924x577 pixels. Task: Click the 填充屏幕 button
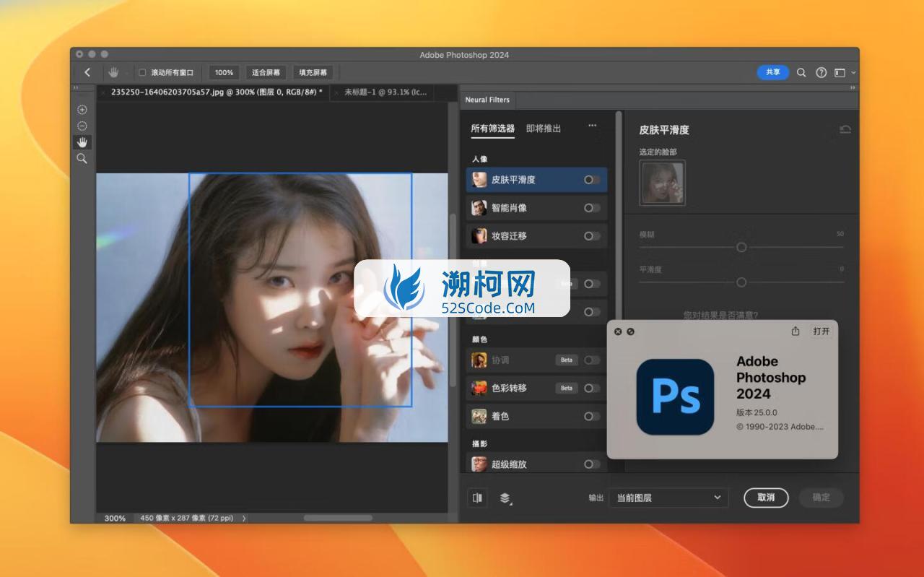[x=313, y=72]
